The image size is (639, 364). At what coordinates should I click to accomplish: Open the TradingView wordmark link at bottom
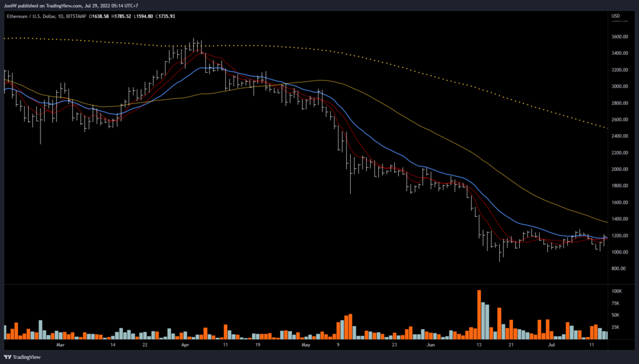click(27, 358)
